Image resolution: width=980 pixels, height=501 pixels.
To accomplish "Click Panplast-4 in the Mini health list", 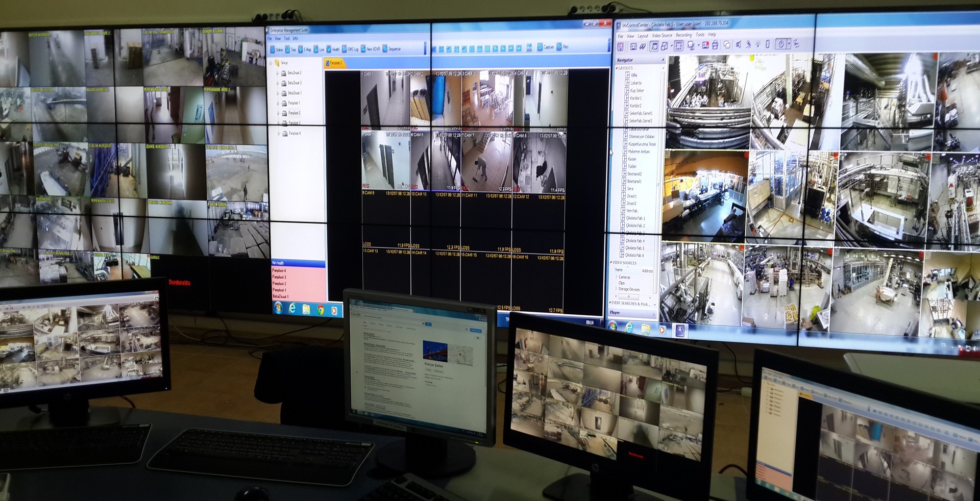I will pyautogui.click(x=279, y=270).
